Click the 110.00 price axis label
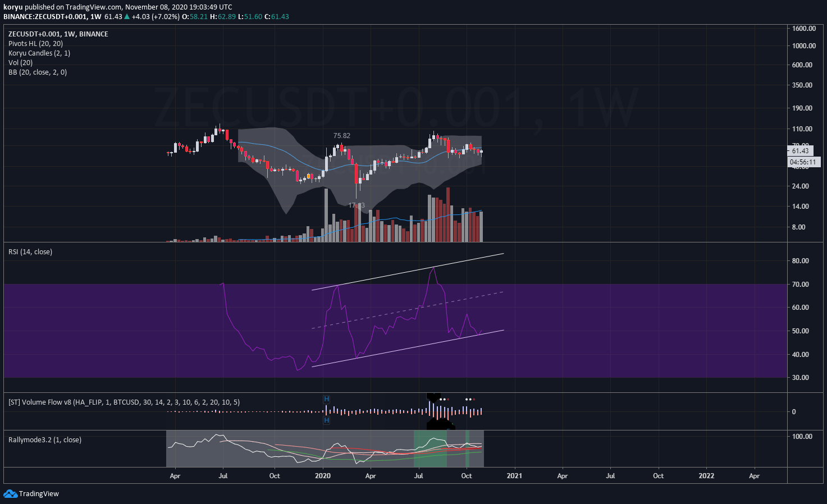Screen dimensions: 827x504 [x=802, y=129]
